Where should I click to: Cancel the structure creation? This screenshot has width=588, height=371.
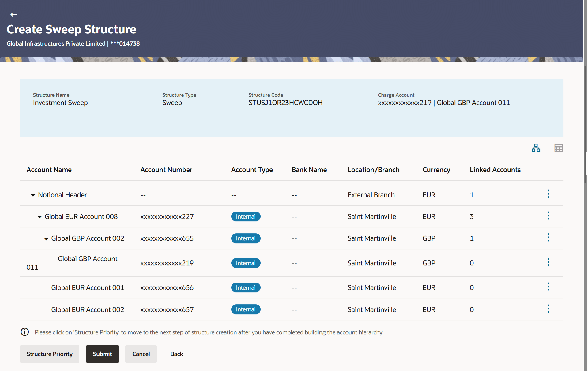141,354
